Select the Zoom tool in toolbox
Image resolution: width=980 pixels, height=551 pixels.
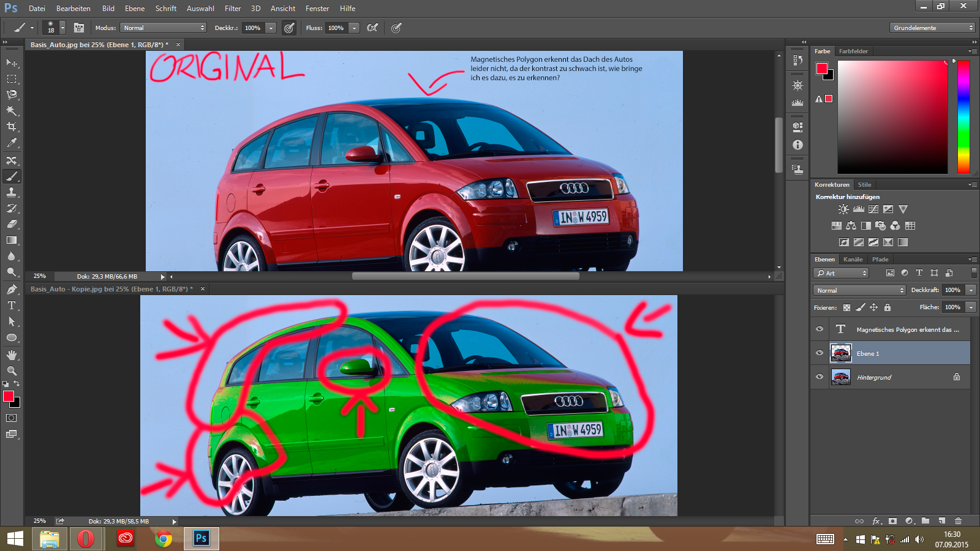tap(12, 371)
